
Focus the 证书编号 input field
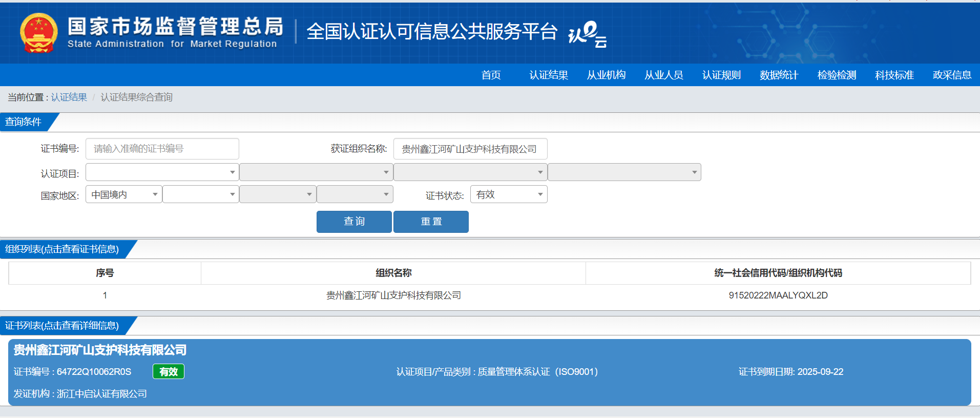162,149
